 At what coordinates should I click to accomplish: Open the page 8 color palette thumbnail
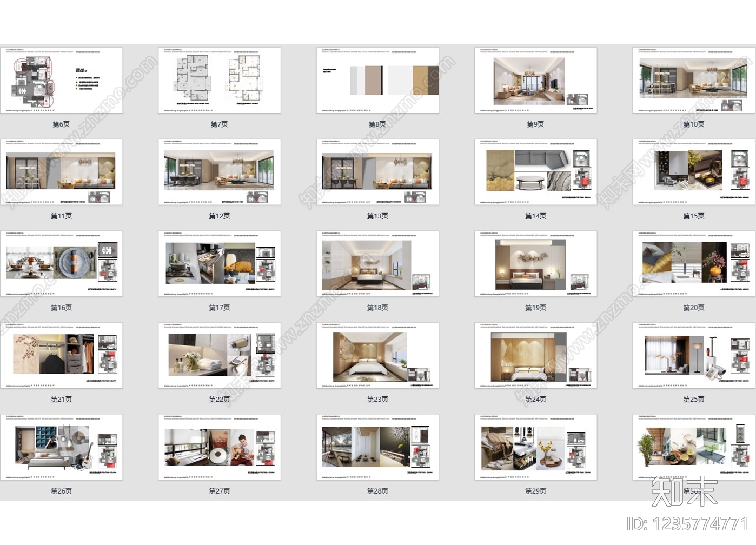[377, 80]
